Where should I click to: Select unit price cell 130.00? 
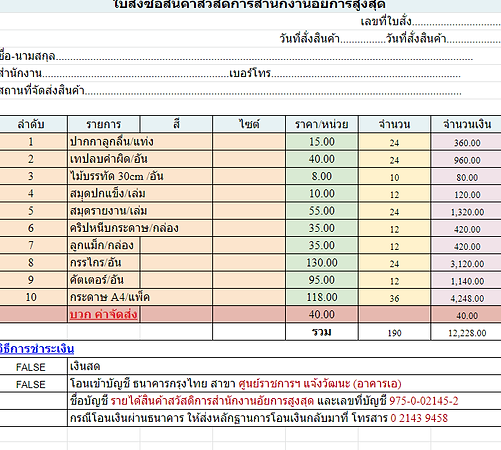point(322,263)
